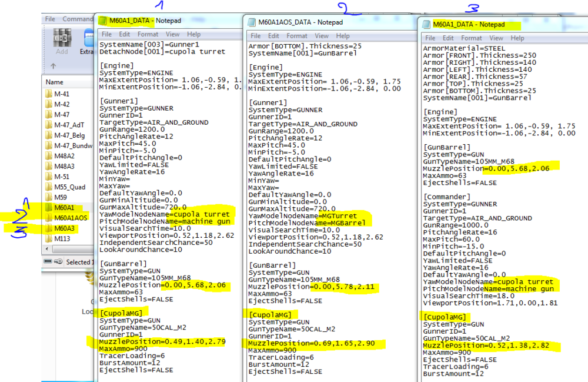Click the line "YawModelNodeName=MGTurret"
The image size is (588, 382).
pyautogui.click(x=303, y=216)
